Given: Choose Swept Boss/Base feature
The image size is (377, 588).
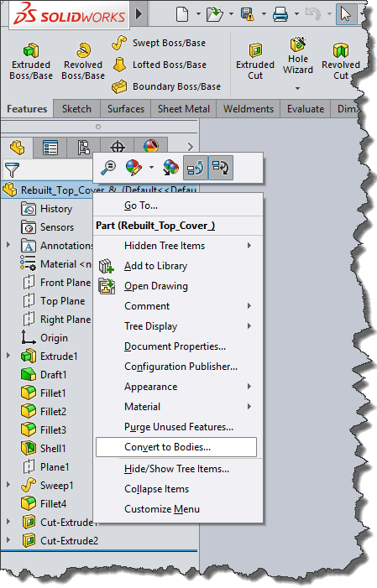Looking at the screenshot, I should (159, 43).
